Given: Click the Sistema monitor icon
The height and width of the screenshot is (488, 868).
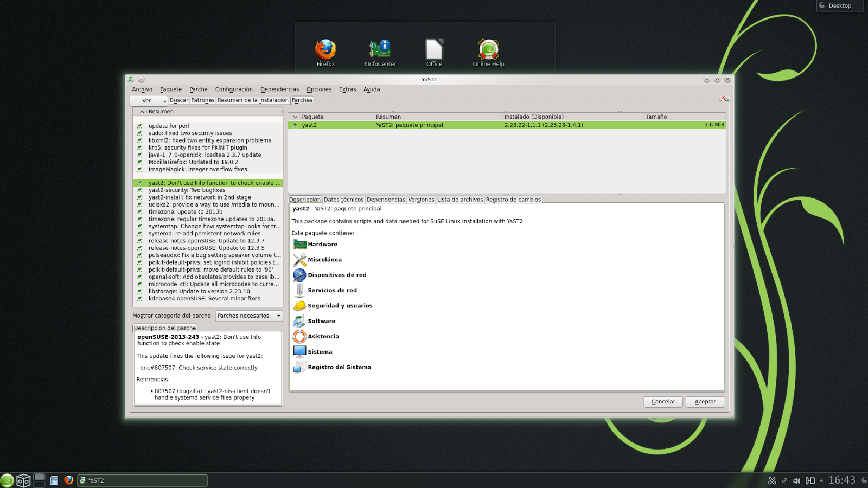Looking at the screenshot, I should pos(299,351).
